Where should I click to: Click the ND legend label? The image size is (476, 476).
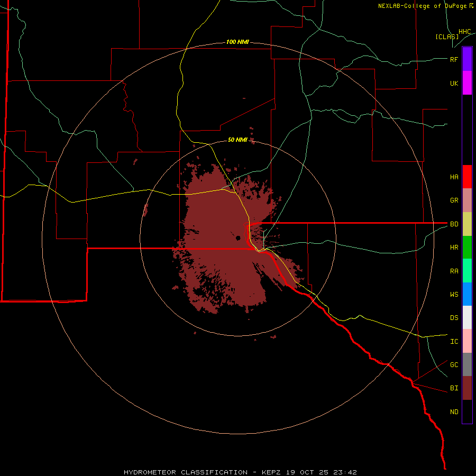click(454, 412)
